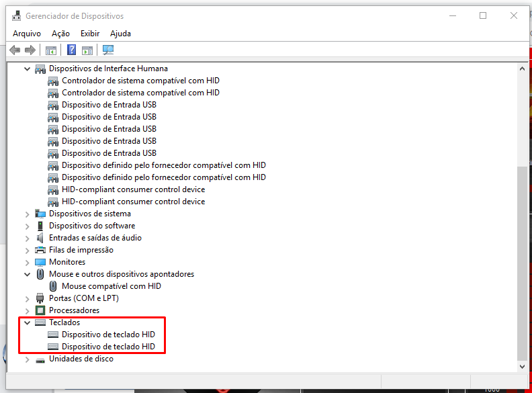Click the Gerenciador de Dispositivos title bar icon
Screen dimensions: 532x393
(16, 15)
